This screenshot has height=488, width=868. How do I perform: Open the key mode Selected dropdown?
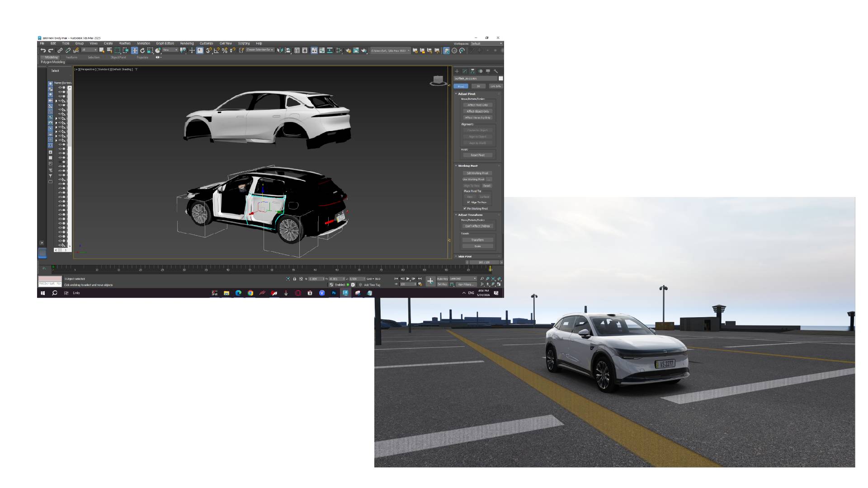pos(462,279)
